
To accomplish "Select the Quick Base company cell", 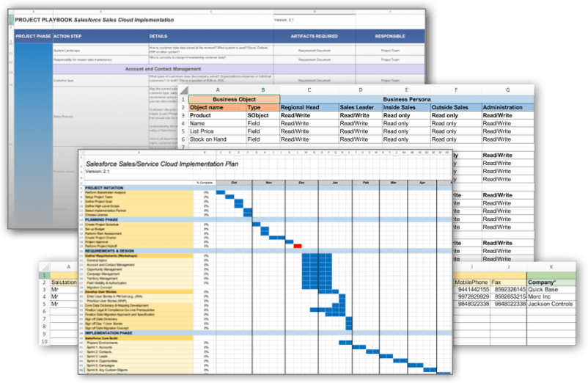I will 551,290.
